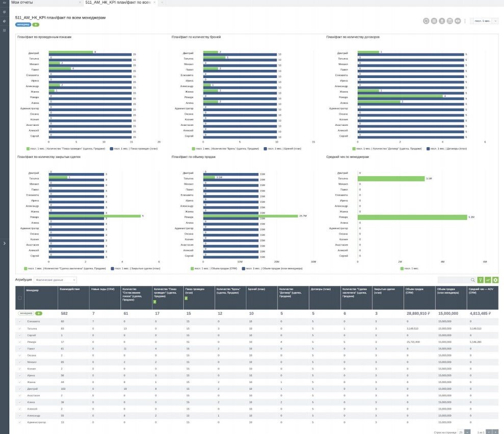
Task: Click the download round icon in toolbar
Action: pos(442,21)
